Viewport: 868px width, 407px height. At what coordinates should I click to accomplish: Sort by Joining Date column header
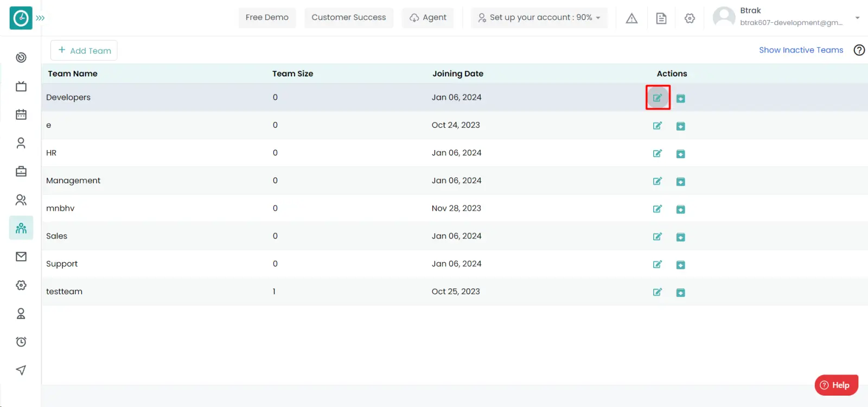[458, 74]
